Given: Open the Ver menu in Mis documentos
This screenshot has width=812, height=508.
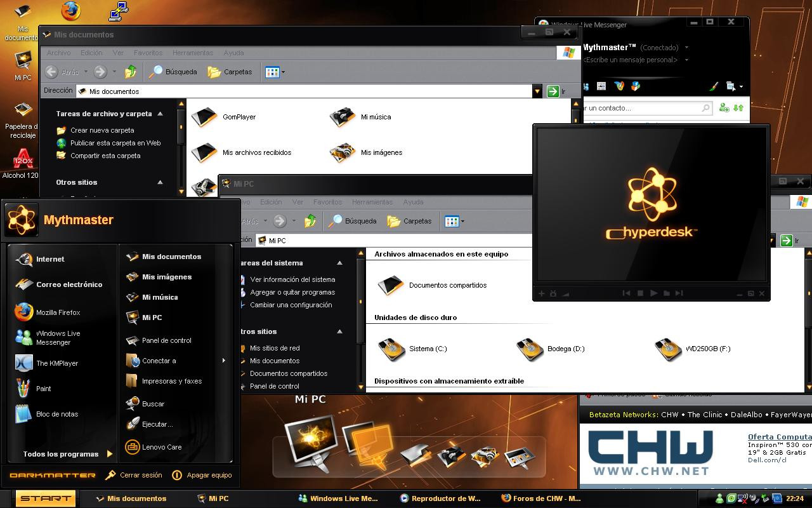Looking at the screenshot, I should click(118, 53).
